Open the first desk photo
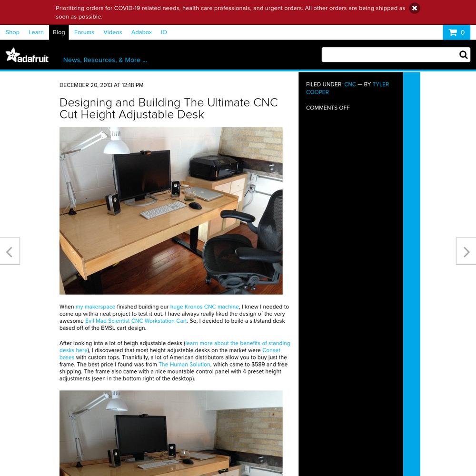 171,211
